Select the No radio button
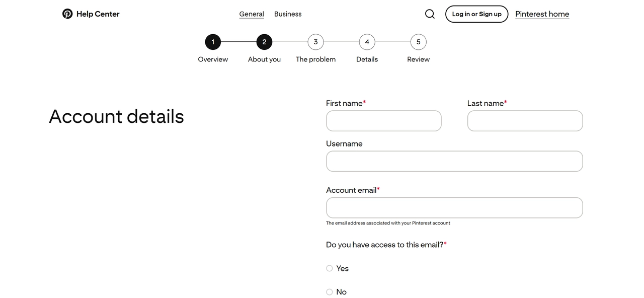 pyautogui.click(x=330, y=292)
